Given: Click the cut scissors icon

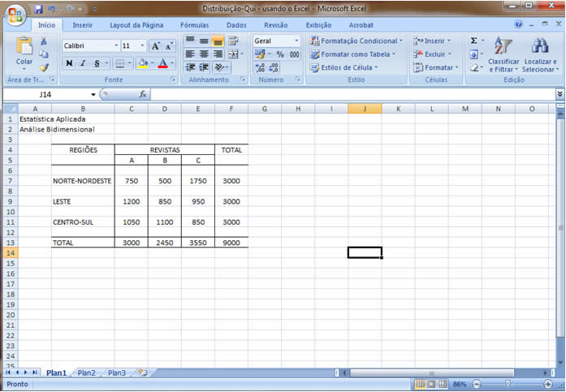Looking at the screenshot, I should click(44, 41).
